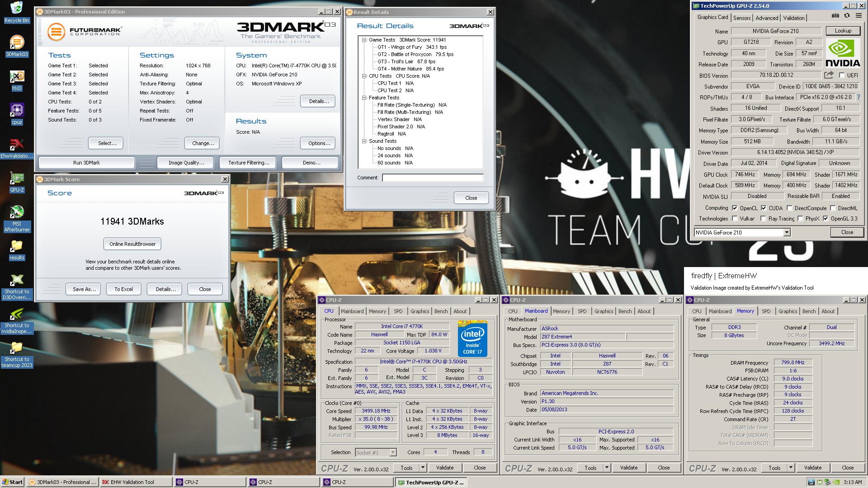Toggle the UEFI checkbox in GPU-Z

pyautogui.click(x=842, y=75)
